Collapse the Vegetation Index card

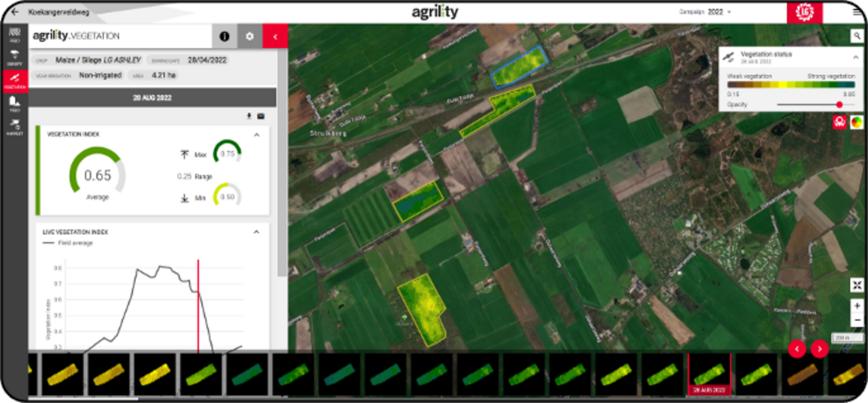[257, 134]
